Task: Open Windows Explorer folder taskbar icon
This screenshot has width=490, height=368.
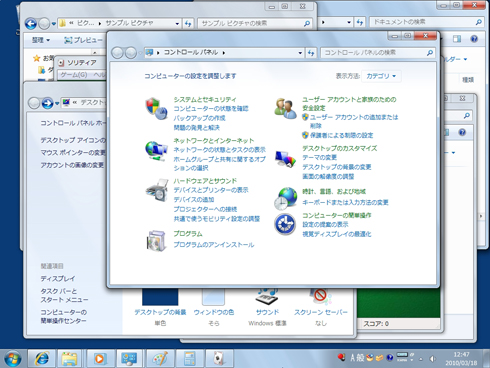Action: pos(69,359)
